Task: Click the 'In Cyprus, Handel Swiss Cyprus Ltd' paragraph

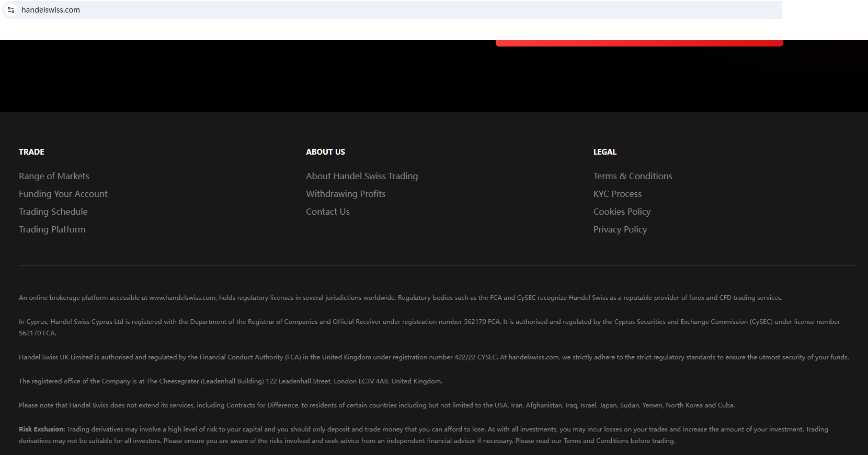Action: click(x=429, y=328)
